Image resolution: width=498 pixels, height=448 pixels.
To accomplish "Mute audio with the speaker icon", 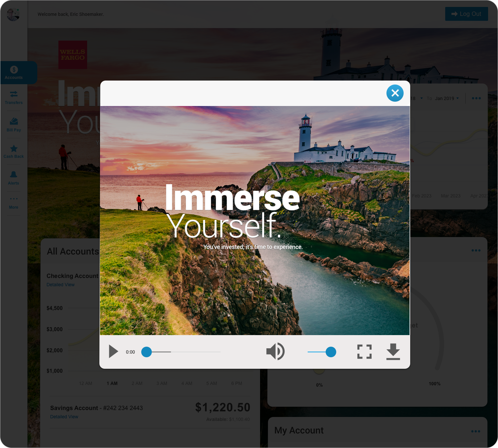I will pos(276,351).
